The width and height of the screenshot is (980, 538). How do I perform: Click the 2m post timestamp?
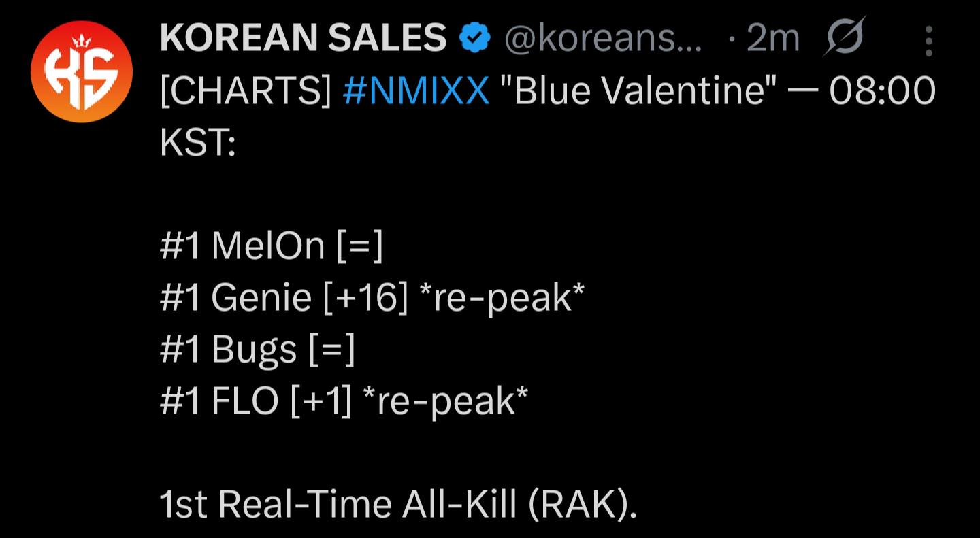772,39
